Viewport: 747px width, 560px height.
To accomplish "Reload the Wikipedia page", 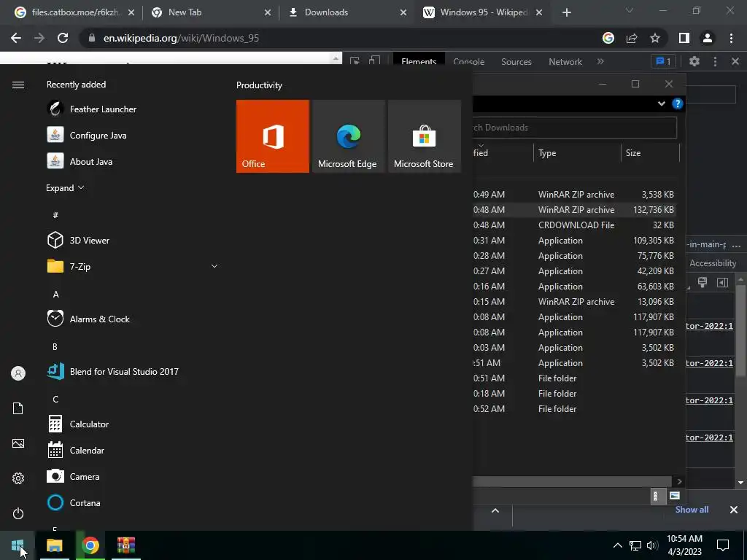I will pyautogui.click(x=63, y=38).
